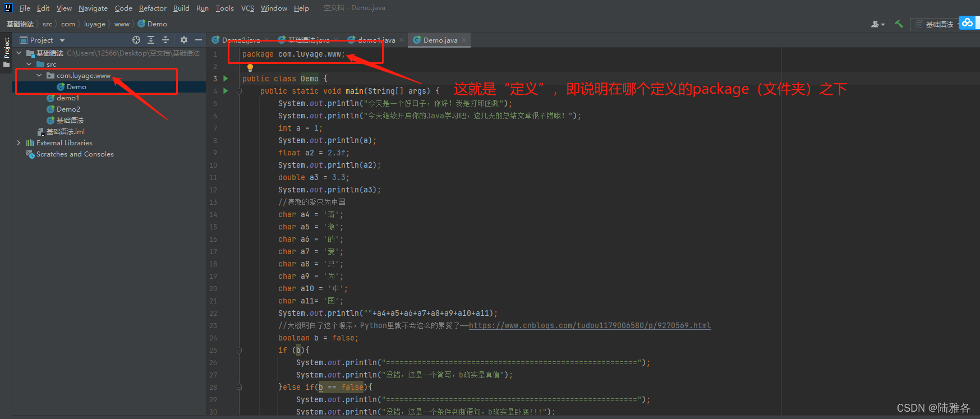Select the com.luyage.www package
This screenshot has width=980, height=419.
pos(79,76)
